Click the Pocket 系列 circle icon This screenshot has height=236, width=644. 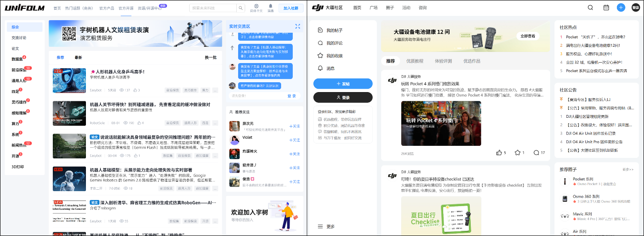pos(564,181)
